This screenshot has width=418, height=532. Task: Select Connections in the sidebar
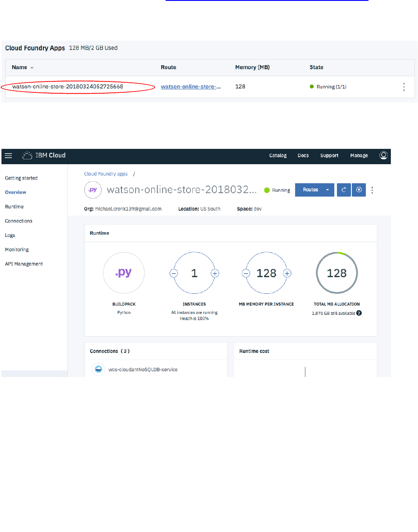(x=18, y=221)
